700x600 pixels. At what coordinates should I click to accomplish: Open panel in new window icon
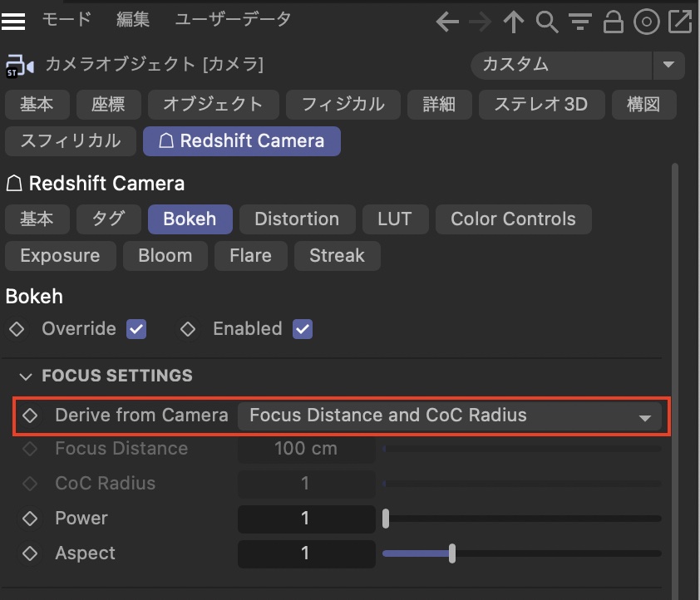click(x=679, y=22)
